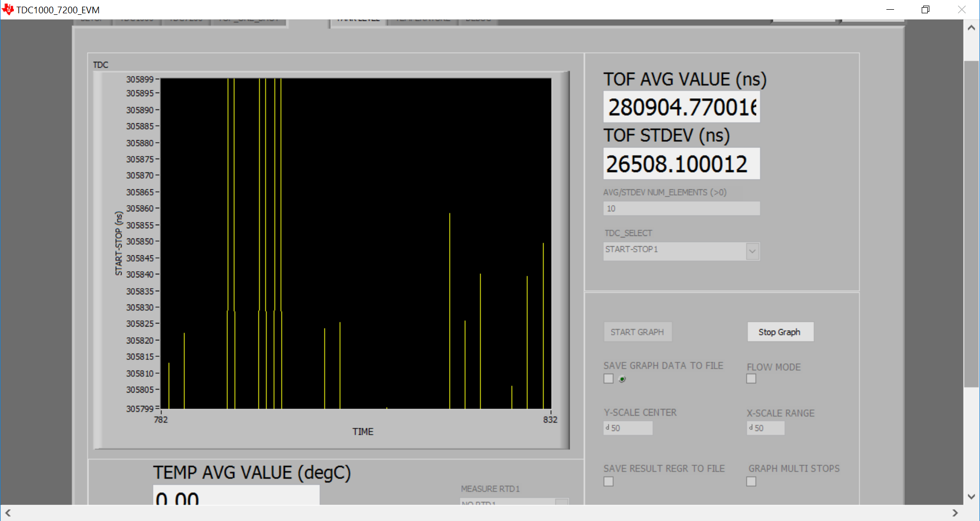Click the y-axis tick label 305875
The image size is (980, 521).
pyautogui.click(x=140, y=159)
